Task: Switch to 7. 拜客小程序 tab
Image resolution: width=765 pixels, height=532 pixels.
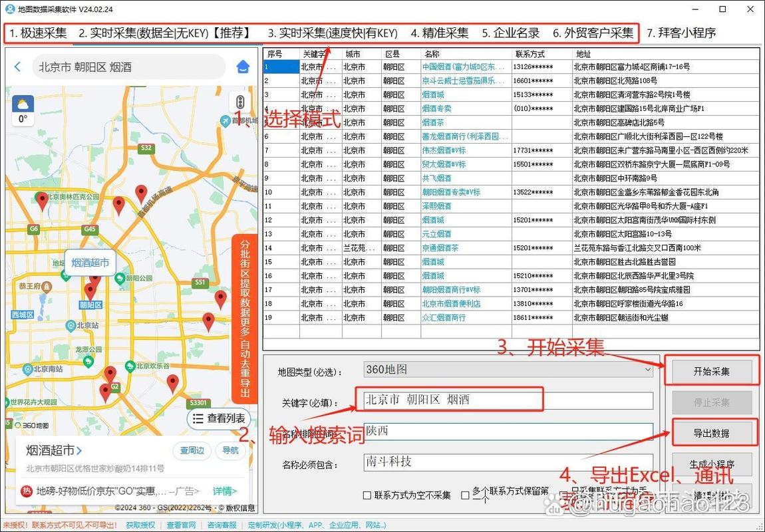Action: tap(682, 33)
